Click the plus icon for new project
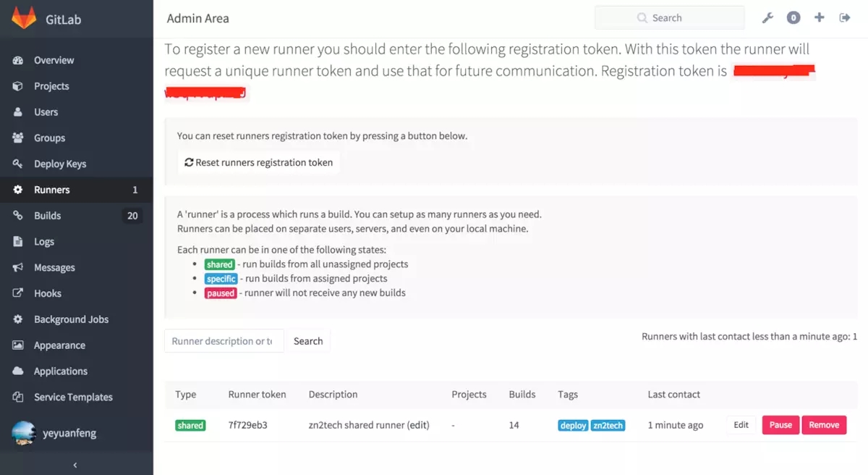Screen dimensions: 868x475 coord(819,18)
